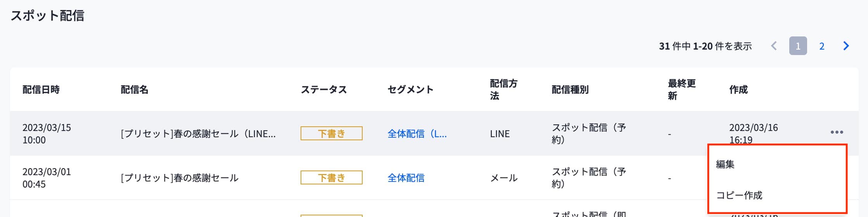Click 下書き status badge in second row
The image size is (868, 217).
click(331, 177)
